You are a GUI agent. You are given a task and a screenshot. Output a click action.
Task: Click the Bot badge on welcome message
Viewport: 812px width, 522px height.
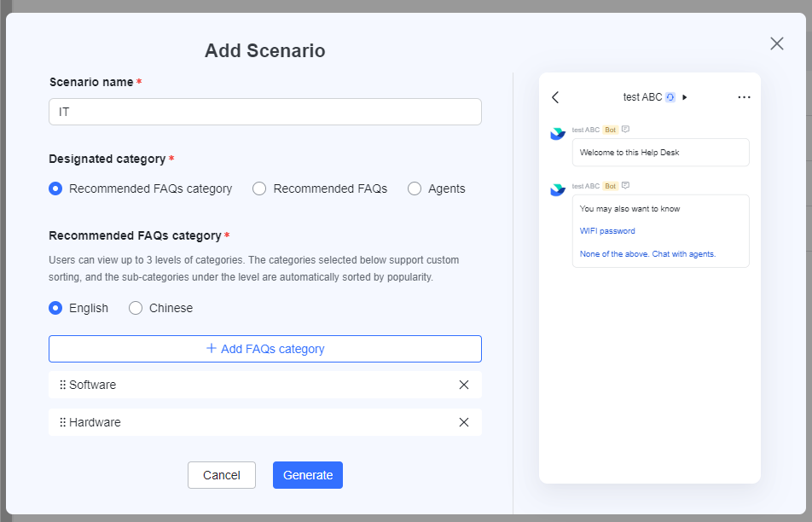tap(611, 130)
